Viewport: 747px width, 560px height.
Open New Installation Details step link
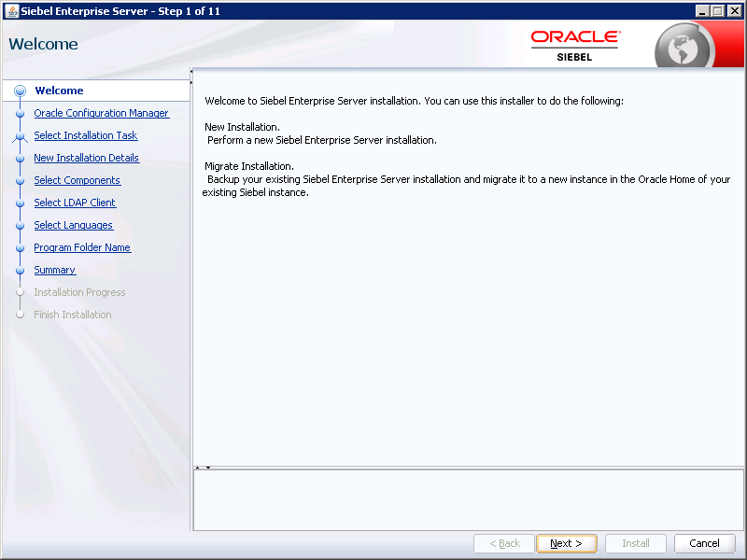pyautogui.click(x=86, y=158)
